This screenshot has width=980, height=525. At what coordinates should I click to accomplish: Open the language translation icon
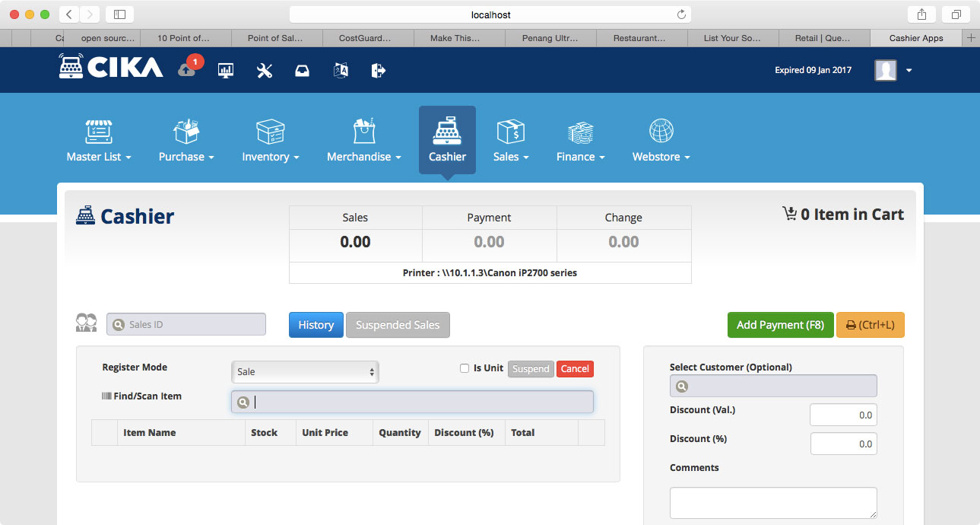tap(341, 71)
